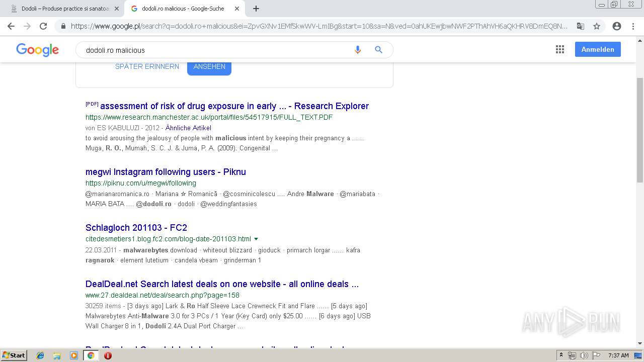The image size is (644, 362).
Task: Click SPÄTER ERINNERN
Action: [147, 66]
